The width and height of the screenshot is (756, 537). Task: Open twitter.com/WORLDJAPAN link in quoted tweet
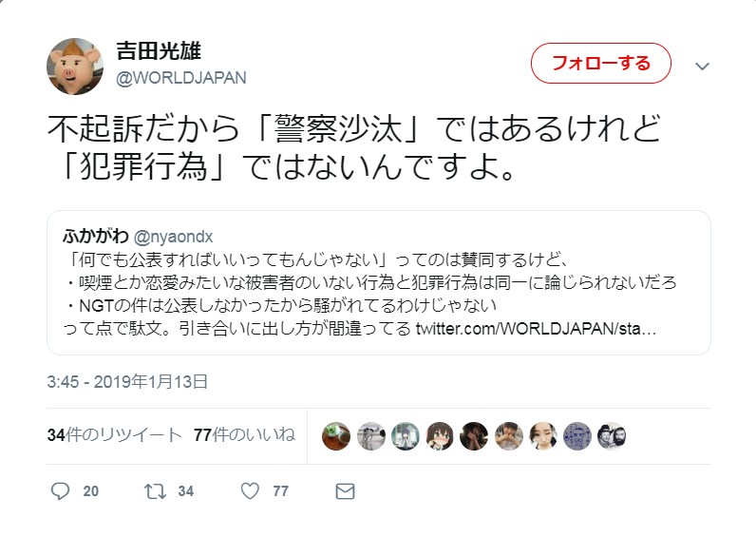[536, 329]
